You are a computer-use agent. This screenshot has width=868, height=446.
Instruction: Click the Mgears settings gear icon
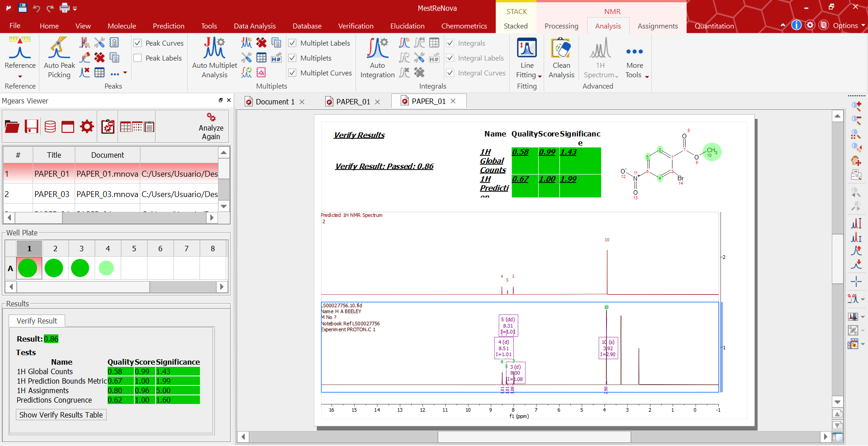pos(87,127)
